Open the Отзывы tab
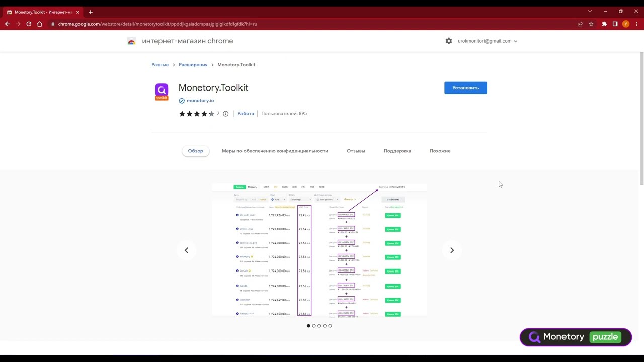This screenshot has height=362, width=644. coord(356,151)
